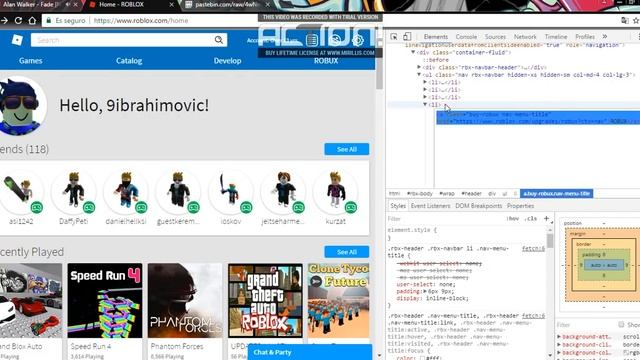Click the ROBUX link in the Roblox navbar

click(x=326, y=60)
